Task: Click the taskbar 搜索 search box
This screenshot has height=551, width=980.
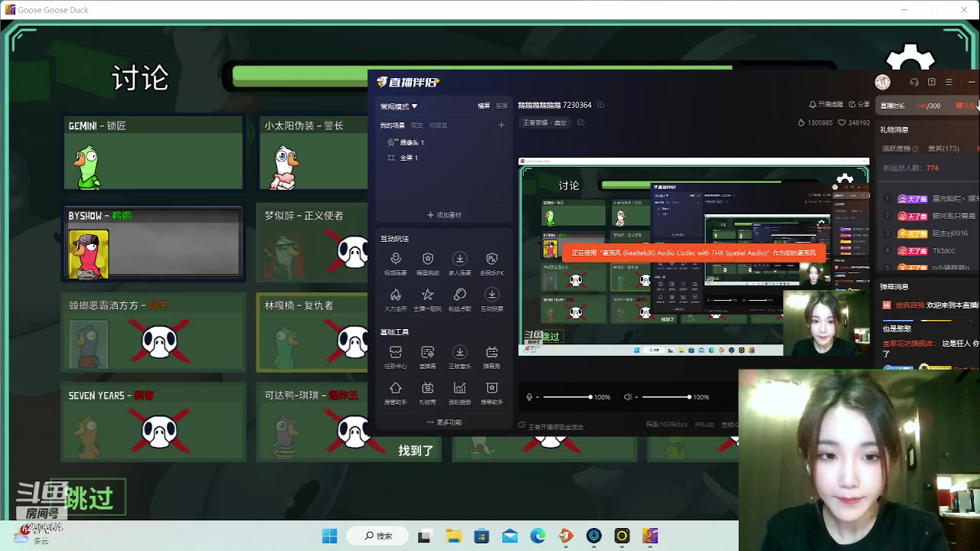Action: [x=379, y=536]
